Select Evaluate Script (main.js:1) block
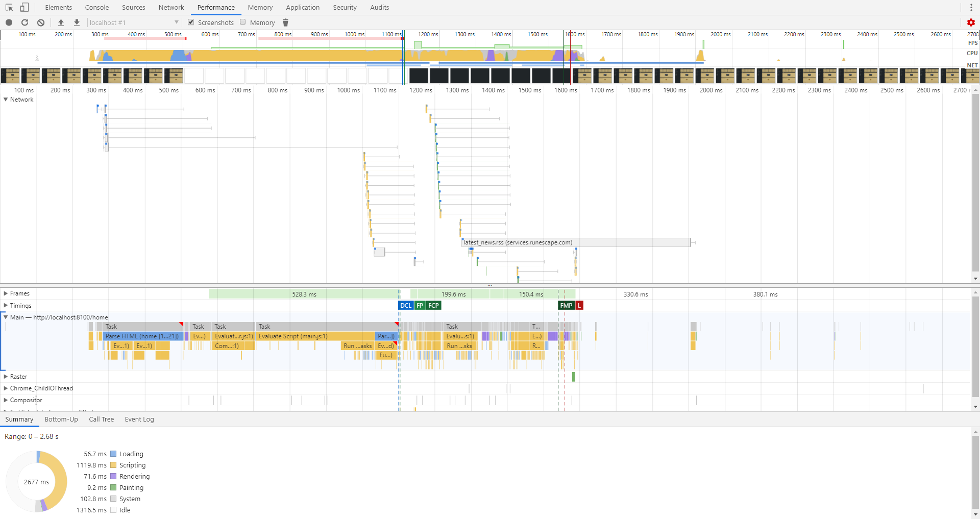The image size is (980, 519). click(x=315, y=336)
